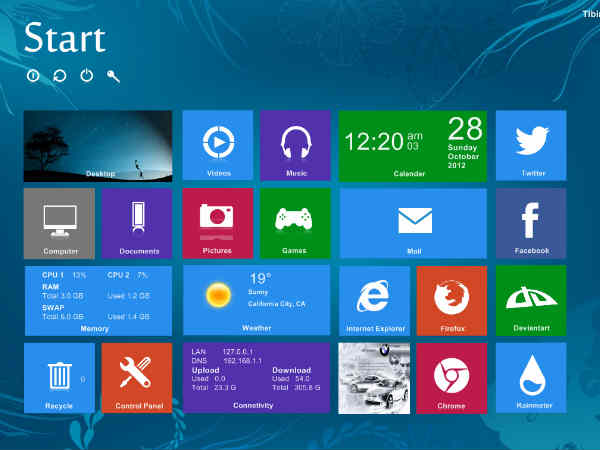Viewport: 600px width, 450px height.
Task: Open the Documents tile
Action: (x=137, y=223)
